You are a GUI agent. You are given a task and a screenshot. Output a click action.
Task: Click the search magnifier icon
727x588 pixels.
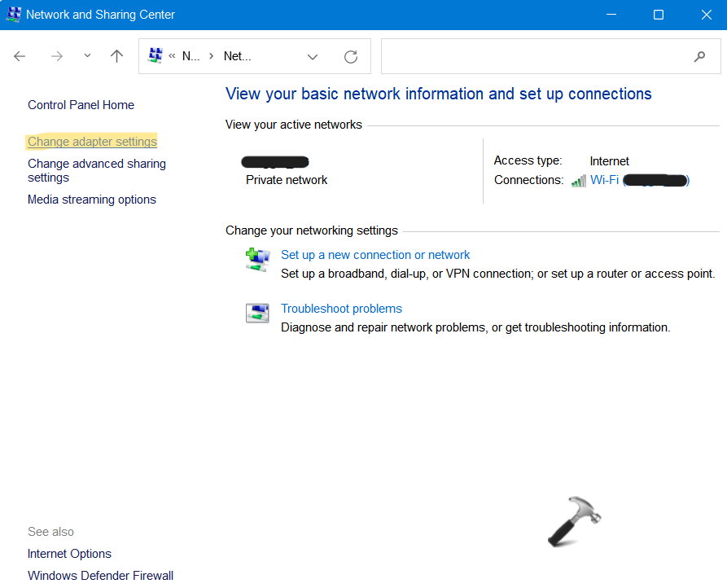pos(699,56)
